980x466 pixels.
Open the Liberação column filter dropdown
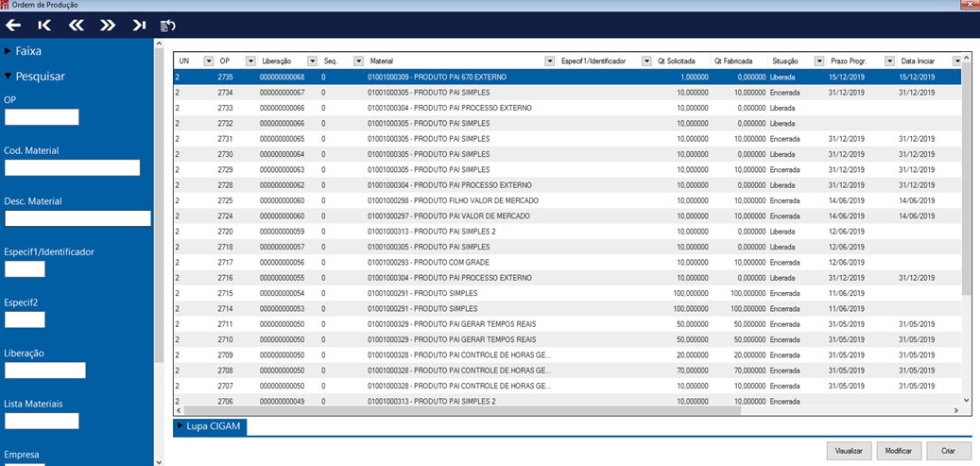pyautogui.click(x=313, y=60)
